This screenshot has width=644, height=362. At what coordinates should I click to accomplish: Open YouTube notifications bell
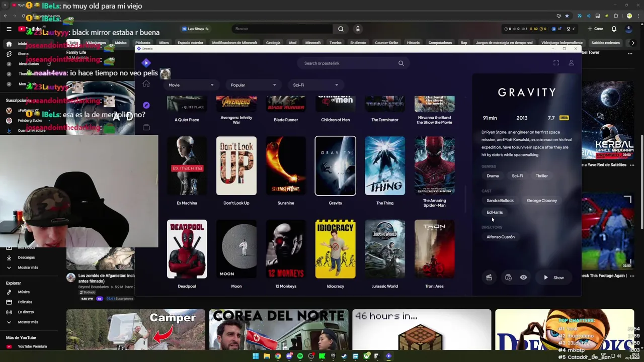pos(614,29)
